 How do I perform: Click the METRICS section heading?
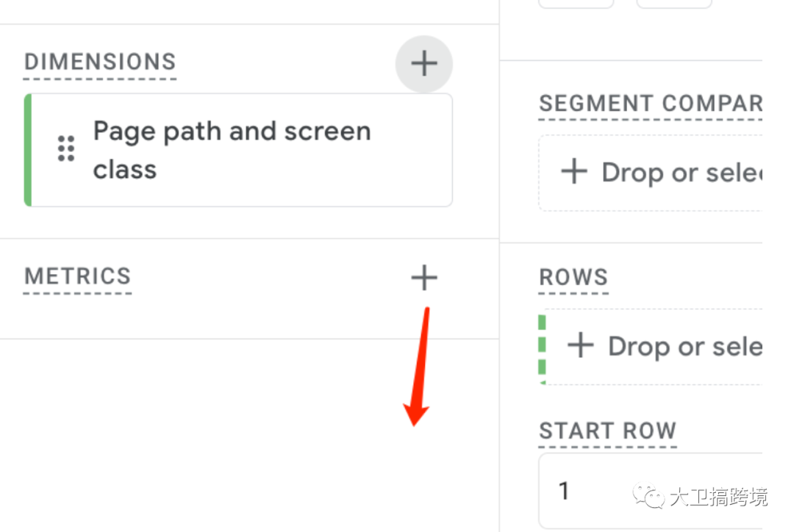coord(77,276)
